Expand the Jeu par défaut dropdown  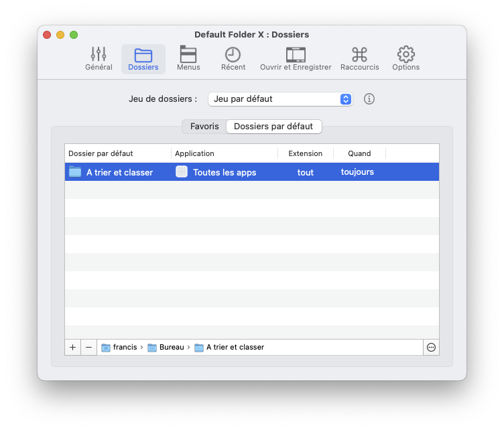(280, 99)
